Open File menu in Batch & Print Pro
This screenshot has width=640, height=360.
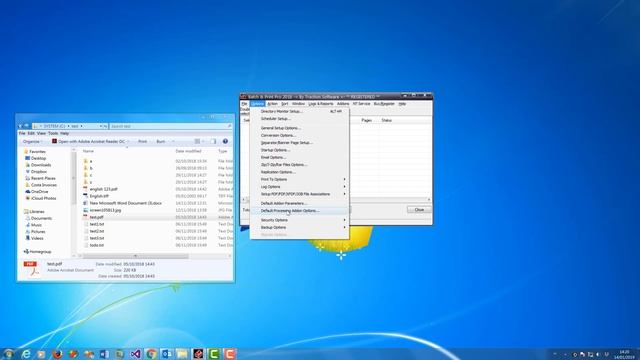point(244,104)
